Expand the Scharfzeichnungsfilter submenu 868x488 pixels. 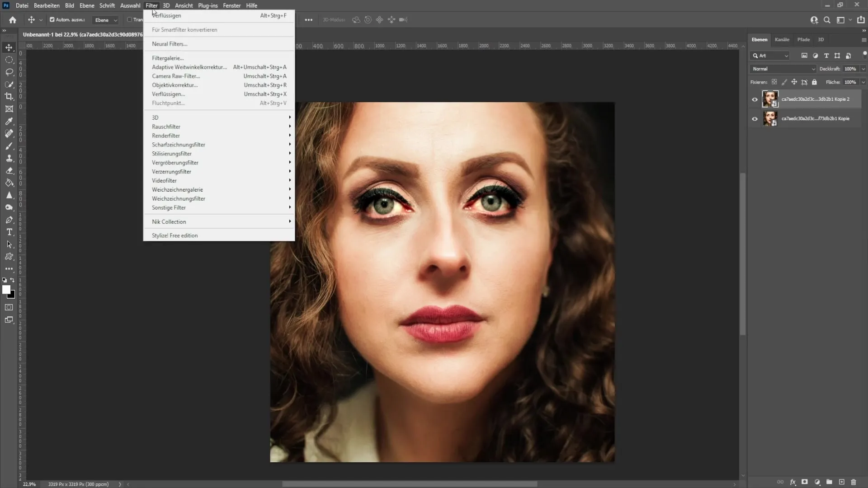click(219, 145)
